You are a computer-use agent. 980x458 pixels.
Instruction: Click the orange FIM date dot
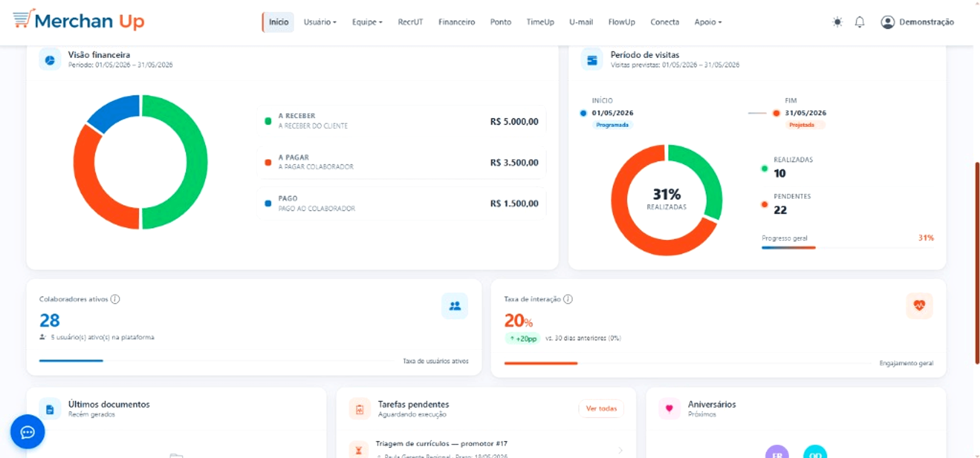pos(776,113)
